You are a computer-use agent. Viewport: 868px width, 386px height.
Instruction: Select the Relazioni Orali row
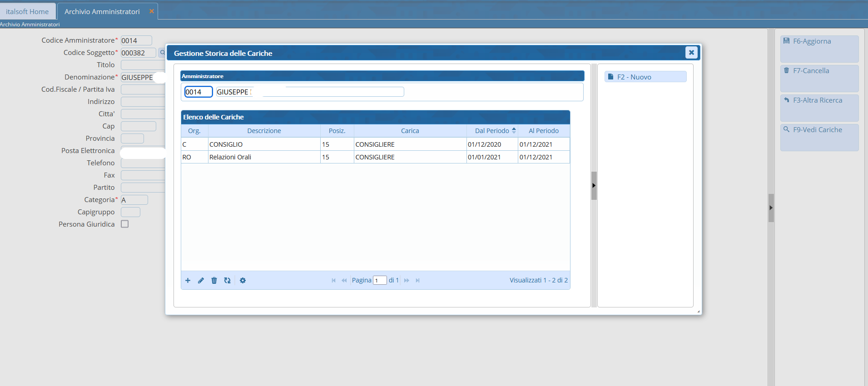click(x=263, y=157)
